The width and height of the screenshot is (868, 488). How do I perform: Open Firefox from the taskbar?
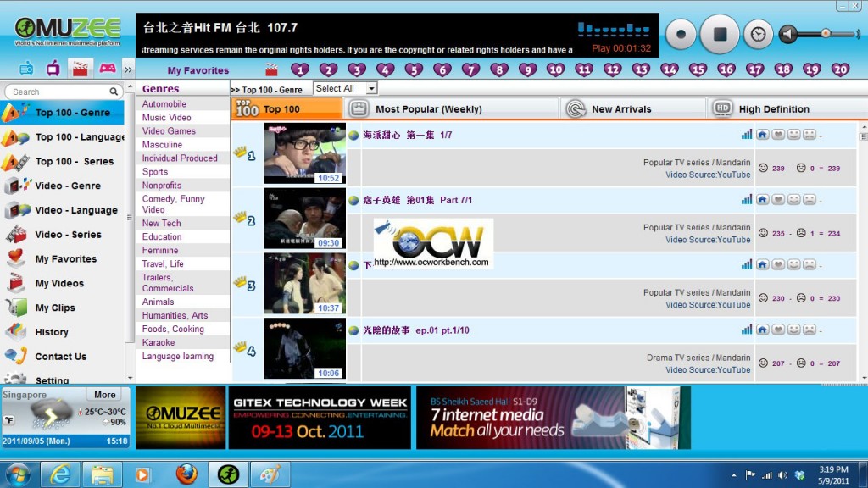pyautogui.click(x=186, y=474)
